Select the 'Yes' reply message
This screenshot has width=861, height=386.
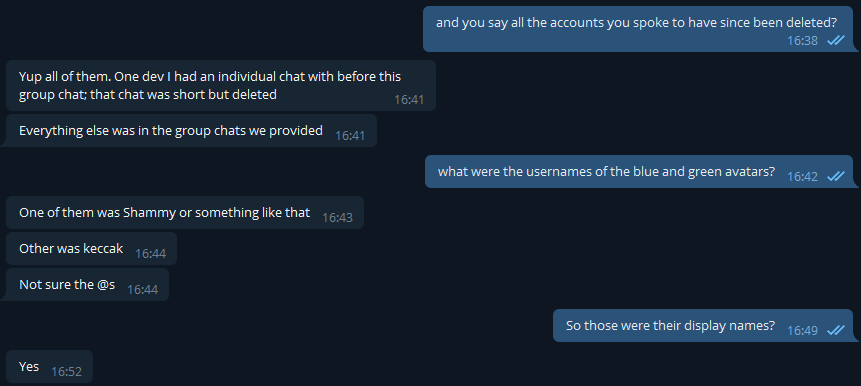tap(49, 366)
